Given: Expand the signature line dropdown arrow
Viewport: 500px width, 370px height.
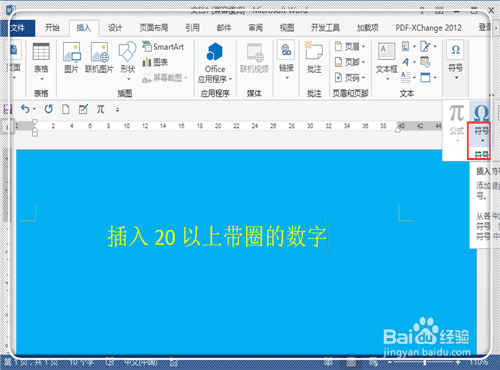Looking at the screenshot, I should click(435, 46).
